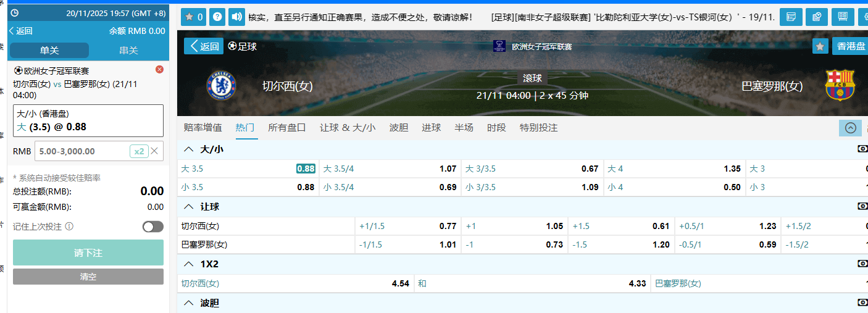Open the 香港盘 odds type dropdown
The height and width of the screenshot is (313, 868).
[851, 46]
